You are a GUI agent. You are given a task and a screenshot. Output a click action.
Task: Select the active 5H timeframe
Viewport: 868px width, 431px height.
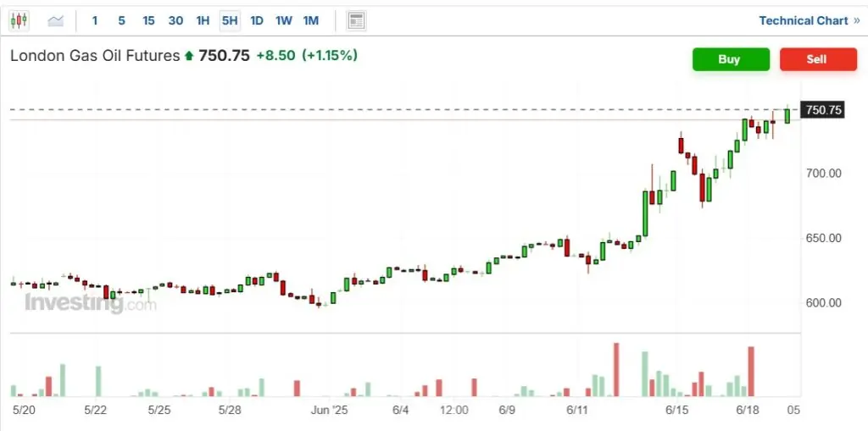pos(230,21)
